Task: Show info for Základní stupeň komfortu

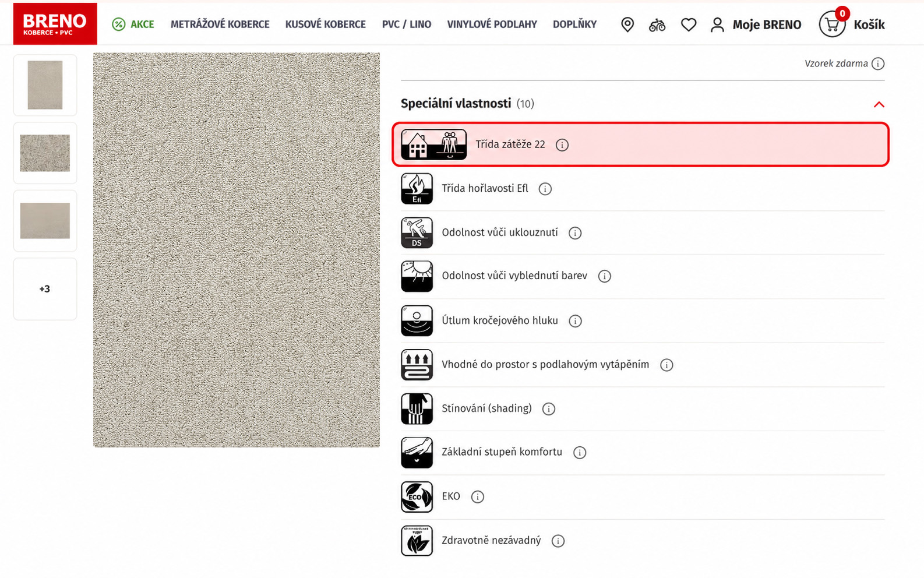Action: point(580,453)
